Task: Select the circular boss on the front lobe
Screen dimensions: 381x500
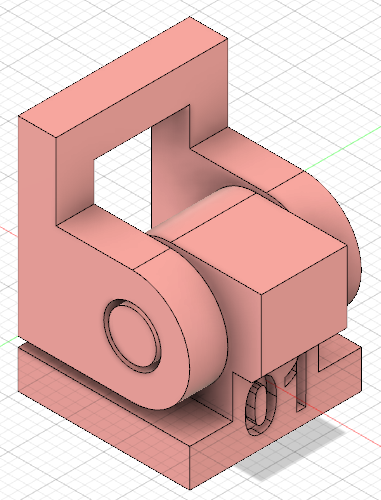Action: pyautogui.click(x=132, y=335)
